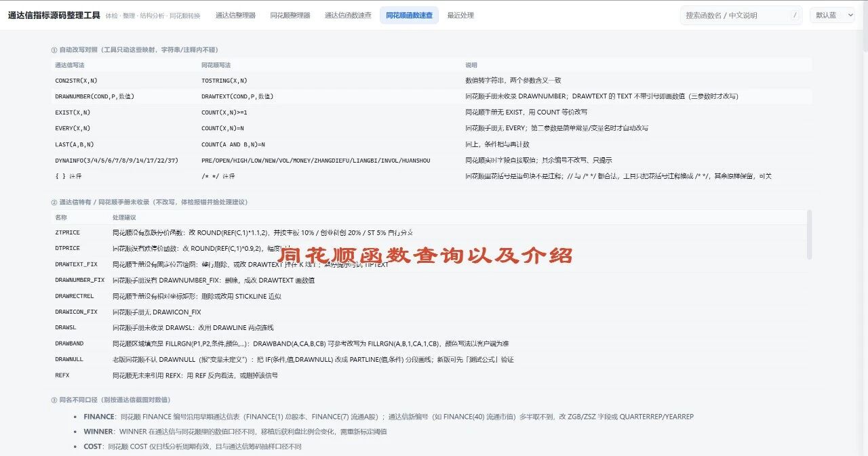
Task: Open the 通达信函数速查 tab
Action: coord(348,15)
